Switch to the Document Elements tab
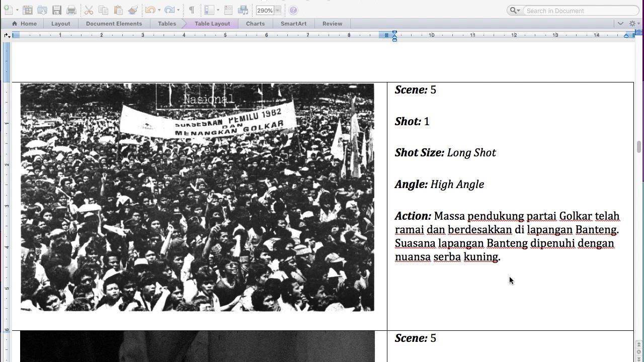The width and height of the screenshot is (644, 362). [x=114, y=24]
